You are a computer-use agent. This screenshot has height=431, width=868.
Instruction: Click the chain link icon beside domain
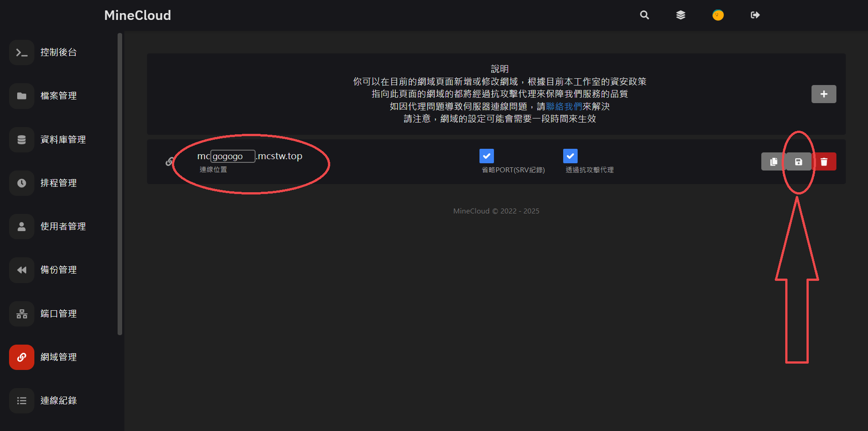[170, 161]
